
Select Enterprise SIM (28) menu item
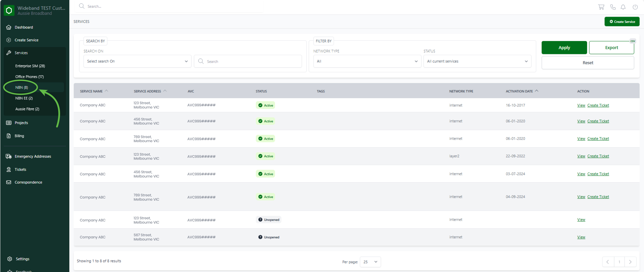30,66
